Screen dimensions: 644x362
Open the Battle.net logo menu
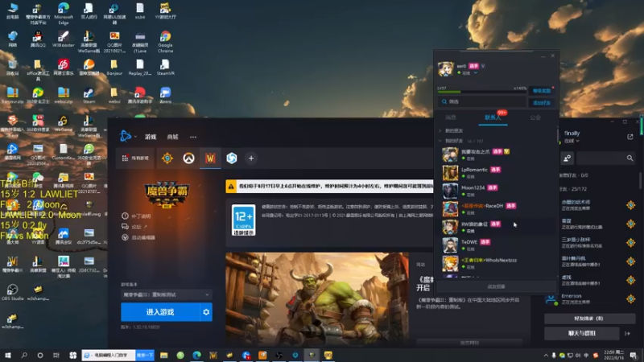pos(126,136)
